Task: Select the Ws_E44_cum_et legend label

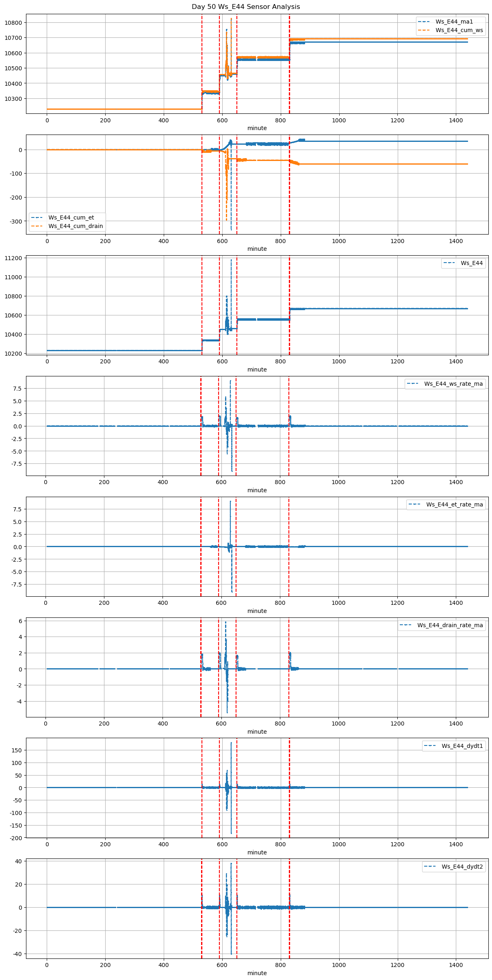Action: (71, 217)
